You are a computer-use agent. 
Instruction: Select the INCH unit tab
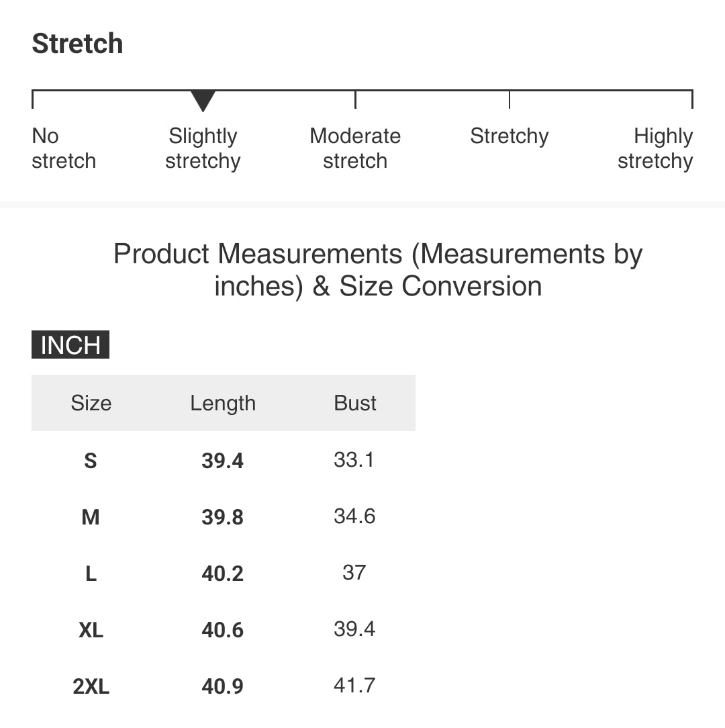70,345
